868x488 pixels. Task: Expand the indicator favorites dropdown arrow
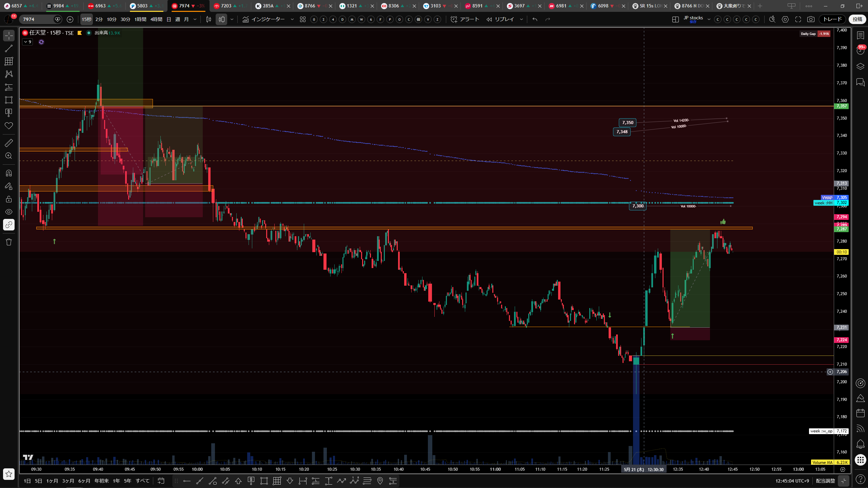click(292, 19)
